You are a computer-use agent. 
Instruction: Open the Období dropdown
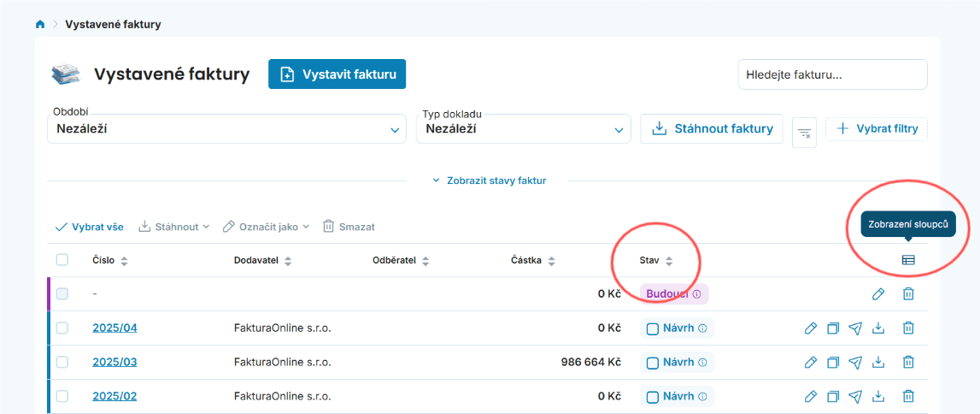pos(226,129)
